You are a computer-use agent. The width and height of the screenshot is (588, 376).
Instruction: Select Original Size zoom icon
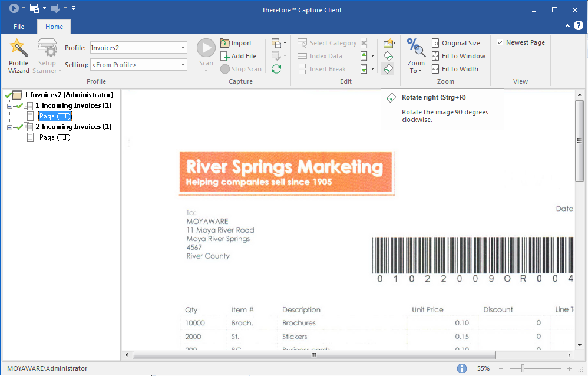pyautogui.click(x=435, y=43)
